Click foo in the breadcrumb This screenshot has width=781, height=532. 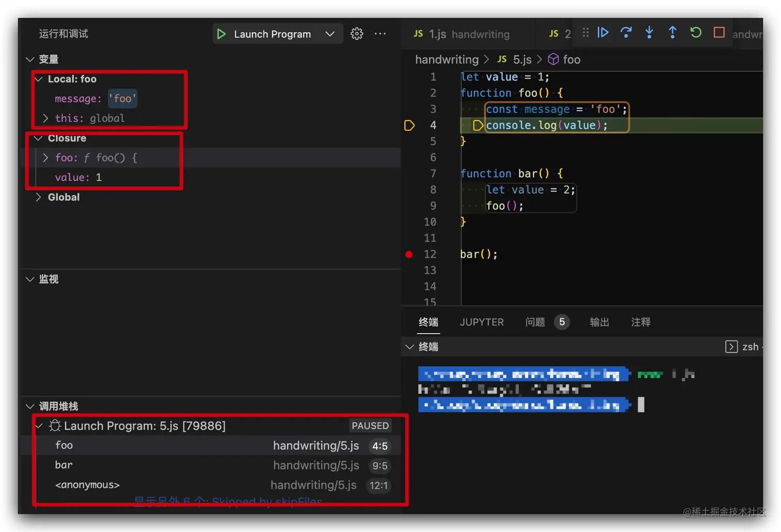pyautogui.click(x=571, y=59)
